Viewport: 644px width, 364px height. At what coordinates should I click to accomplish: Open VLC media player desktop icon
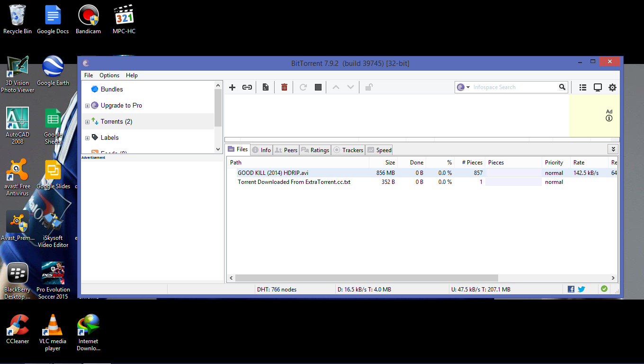53,333
